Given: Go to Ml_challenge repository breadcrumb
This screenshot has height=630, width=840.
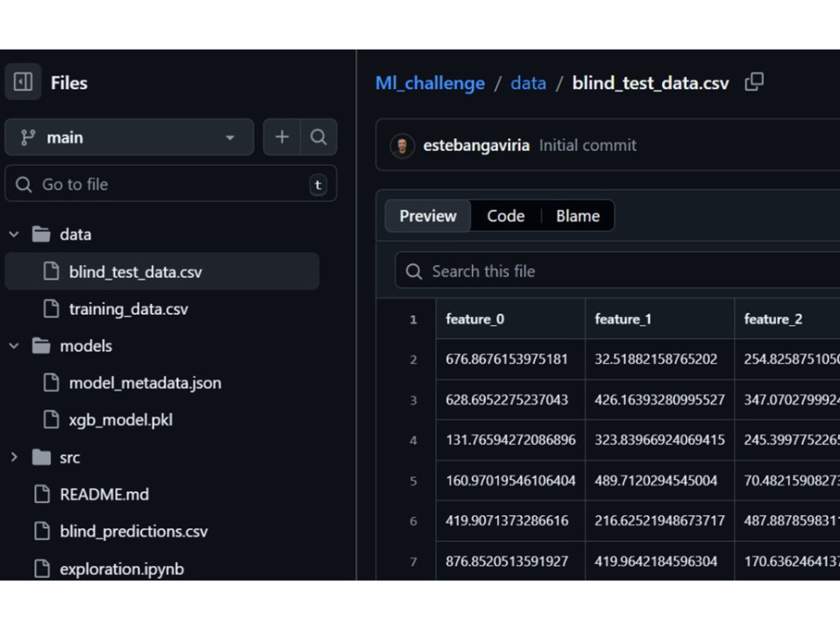Looking at the screenshot, I should (x=430, y=83).
